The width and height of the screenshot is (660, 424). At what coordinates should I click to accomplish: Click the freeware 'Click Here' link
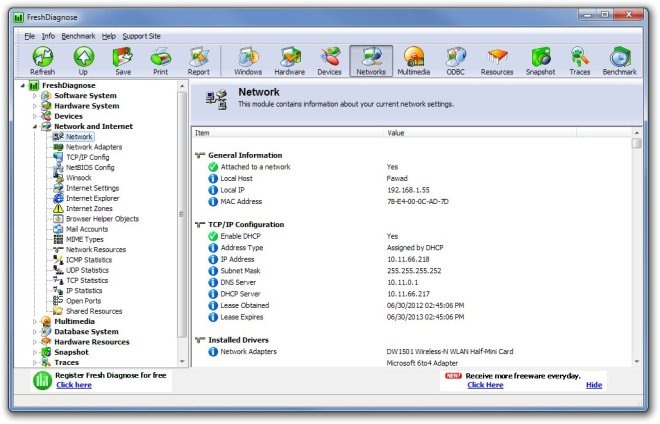coord(485,385)
